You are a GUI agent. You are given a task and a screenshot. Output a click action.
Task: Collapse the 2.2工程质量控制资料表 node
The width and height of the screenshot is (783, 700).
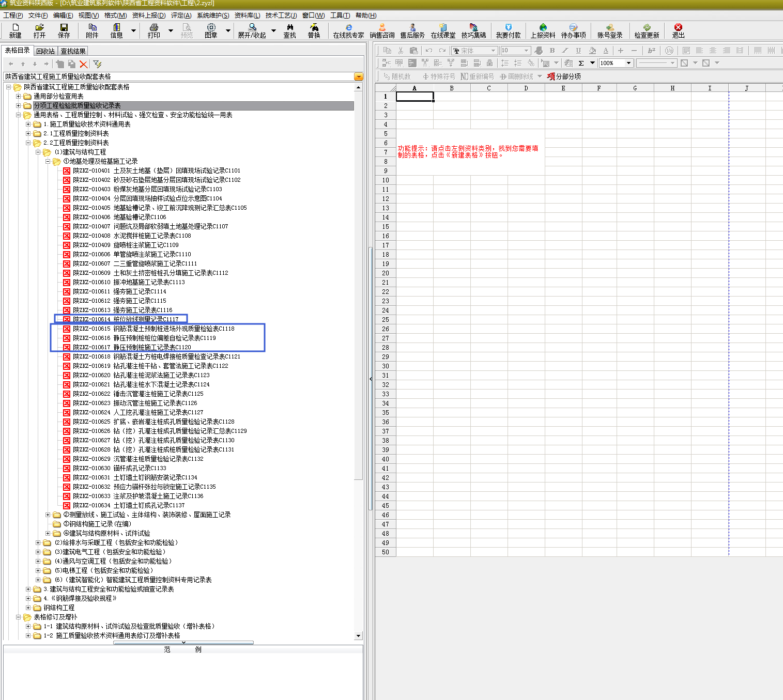[28, 143]
